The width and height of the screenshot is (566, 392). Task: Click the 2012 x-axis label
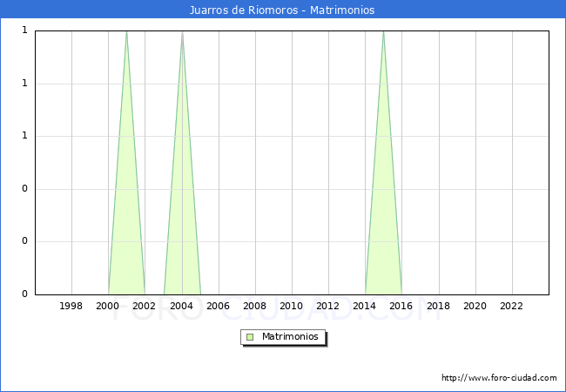click(328, 306)
